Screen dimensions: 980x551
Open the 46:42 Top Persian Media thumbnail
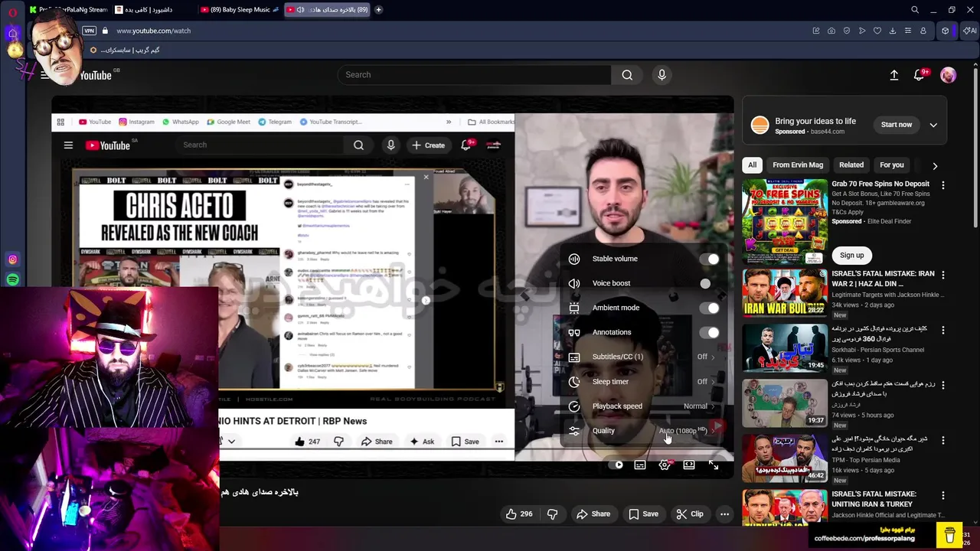(784, 458)
